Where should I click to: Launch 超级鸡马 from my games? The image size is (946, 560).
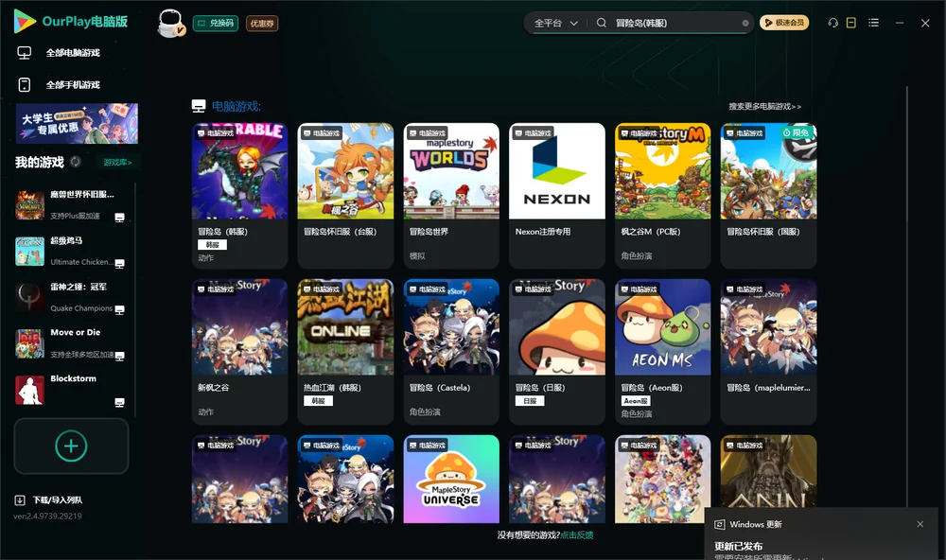pos(69,251)
